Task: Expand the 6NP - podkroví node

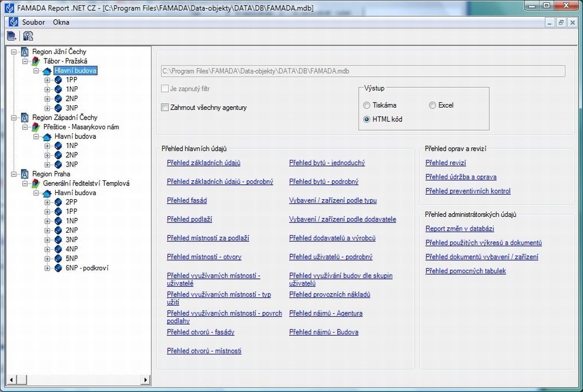Action: [x=47, y=268]
